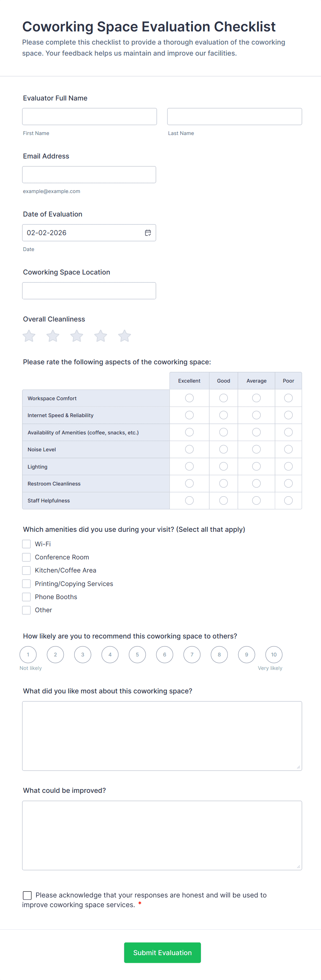Open the calendar date picker icon

(148, 233)
